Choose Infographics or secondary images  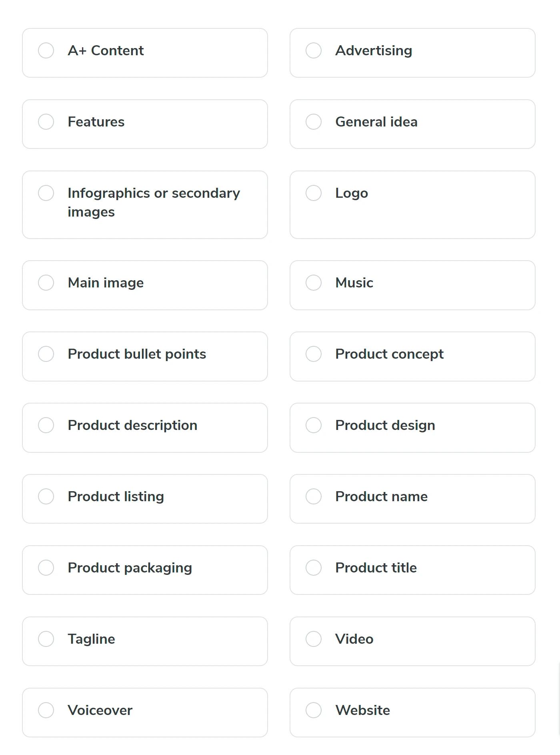point(46,193)
